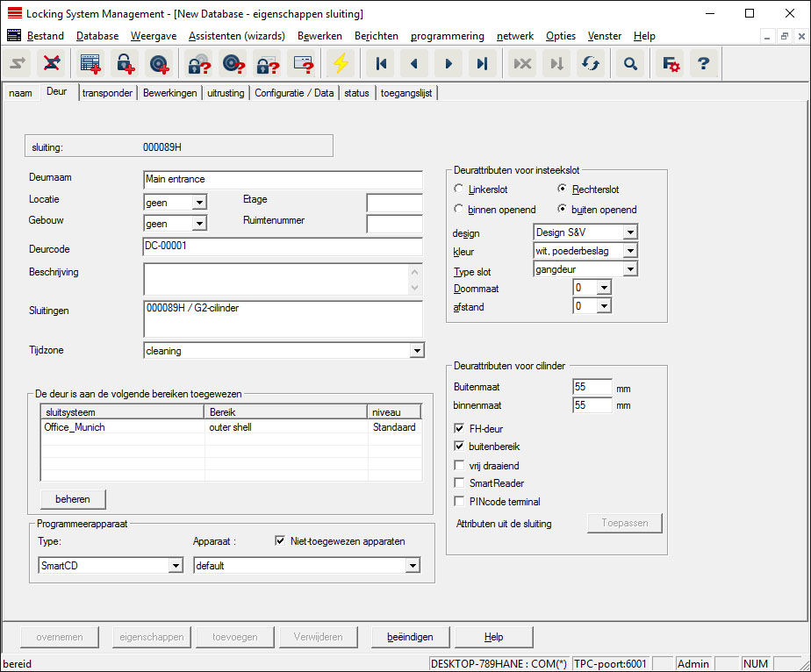Open search with the magnifier icon
This screenshot has width=811, height=672.
click(x=630, y=64)
